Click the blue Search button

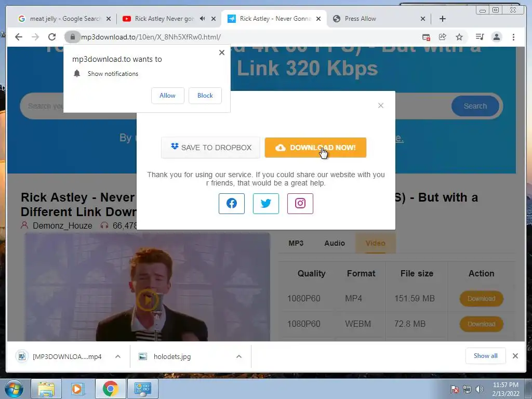(x=475, y=106)
